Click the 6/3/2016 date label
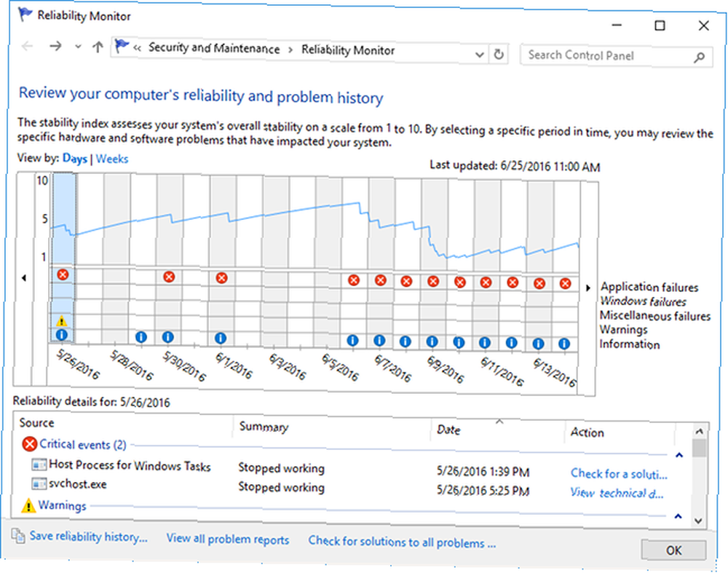 [288, 367]
